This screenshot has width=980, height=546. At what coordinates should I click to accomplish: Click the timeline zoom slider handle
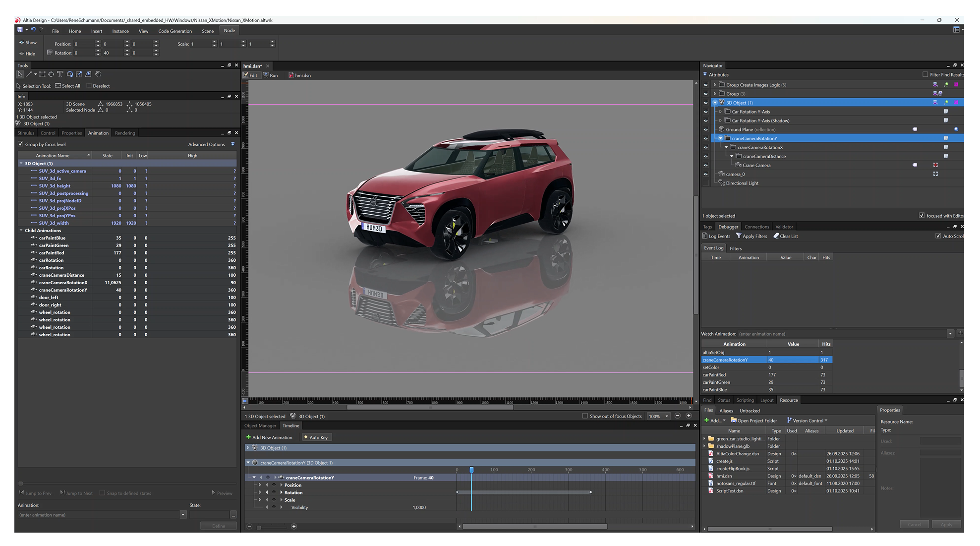[x=258, y=527]
